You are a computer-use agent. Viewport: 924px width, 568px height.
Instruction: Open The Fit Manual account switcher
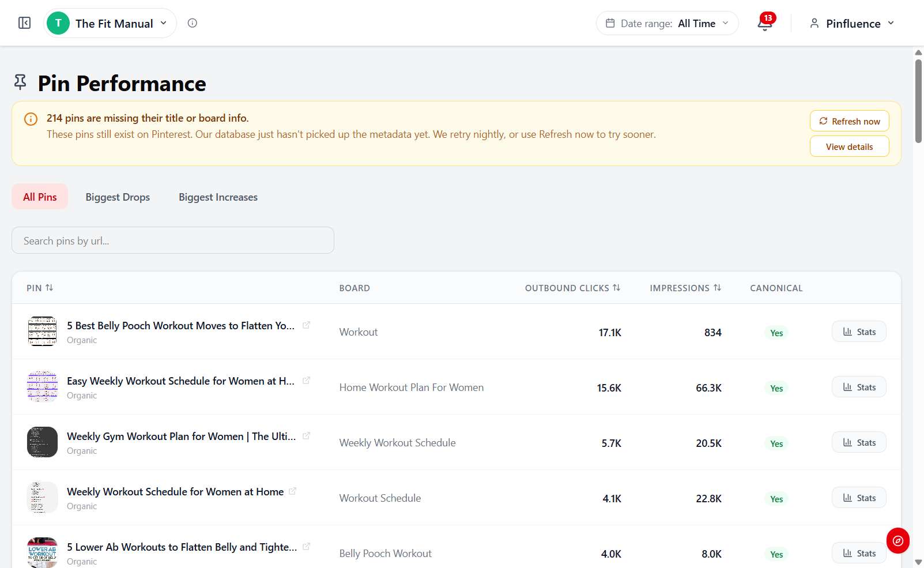110,23
